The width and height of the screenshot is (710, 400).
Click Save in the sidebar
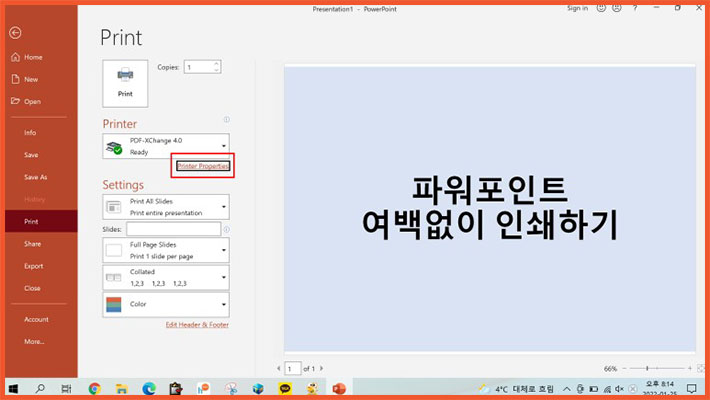(41, 155)
